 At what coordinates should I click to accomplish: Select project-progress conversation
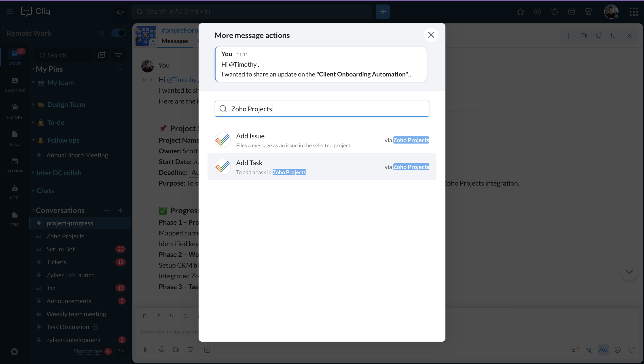click(x=80, y=223)
